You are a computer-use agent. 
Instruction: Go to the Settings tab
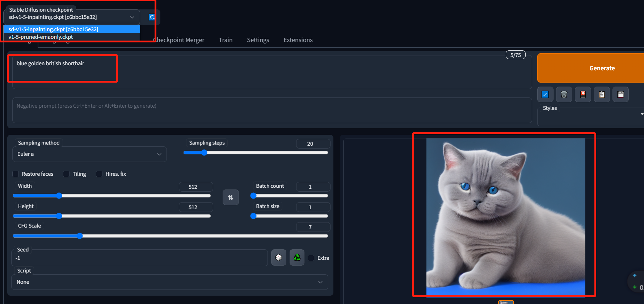click(x=258, y=40)
